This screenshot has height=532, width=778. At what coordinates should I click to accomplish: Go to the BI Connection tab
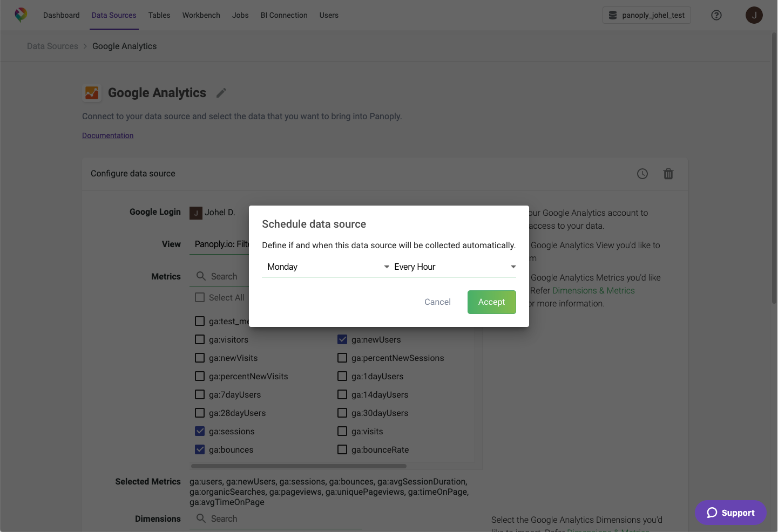pyautogui.click(x=284, y=15)
